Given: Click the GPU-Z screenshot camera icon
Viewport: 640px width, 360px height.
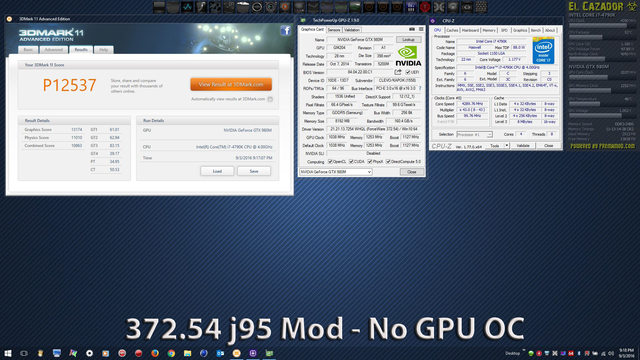Looking at the screenshot, I should [412, 29].
